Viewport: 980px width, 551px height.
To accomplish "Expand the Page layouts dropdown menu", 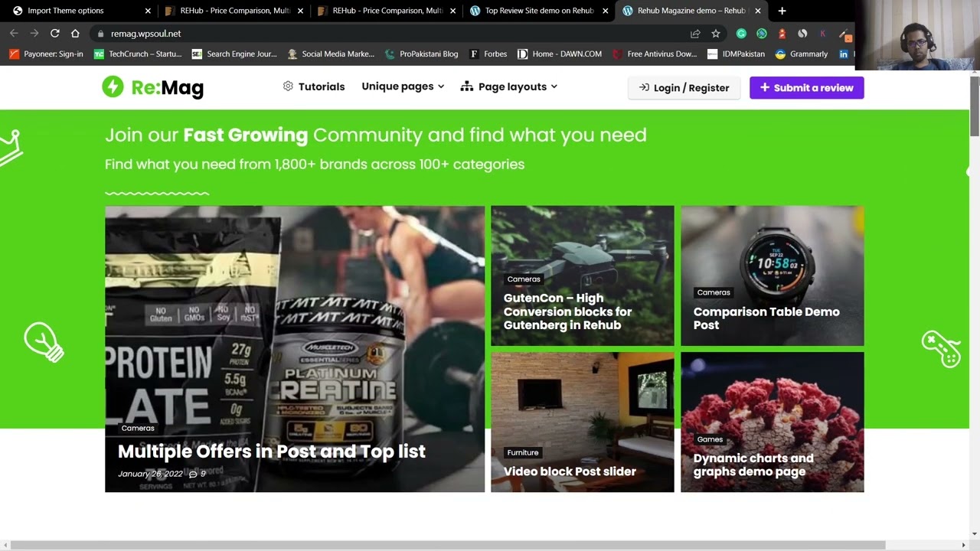I will tap(508, 86).
